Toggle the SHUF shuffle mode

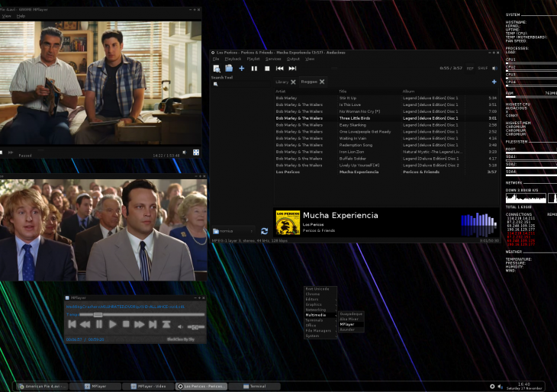point(482,68)
